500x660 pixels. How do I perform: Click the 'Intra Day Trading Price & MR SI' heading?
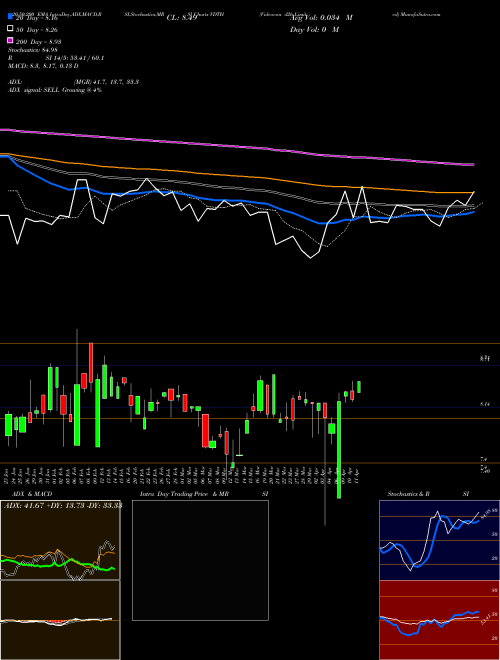tap(204, 494)
